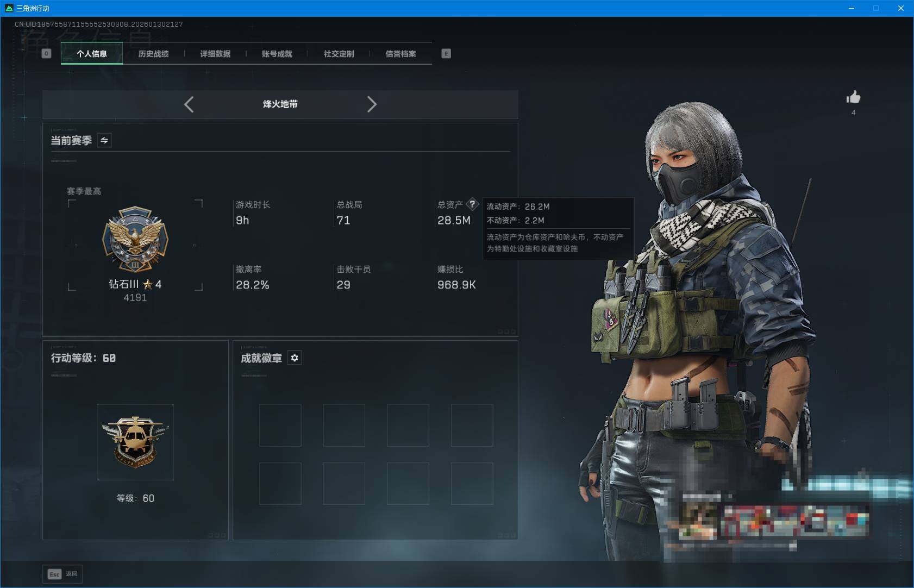Select the first empty achievement badge slot

(280, 426)
